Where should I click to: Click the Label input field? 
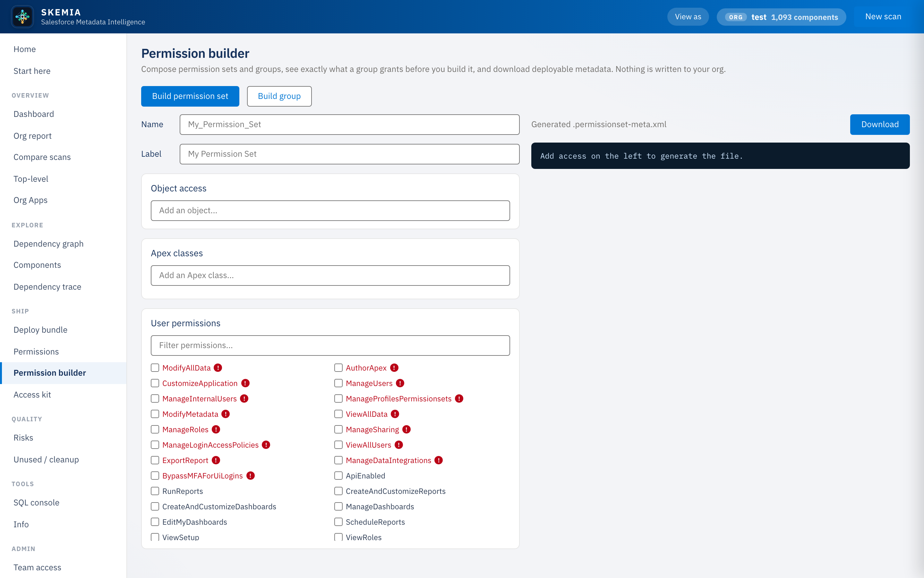click(x=349, y=154)
